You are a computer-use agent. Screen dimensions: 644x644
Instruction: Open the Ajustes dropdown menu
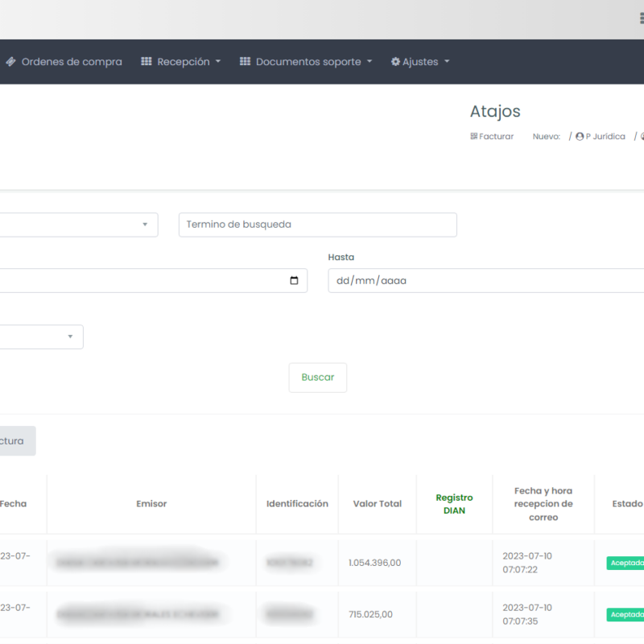tap(420, 62)
